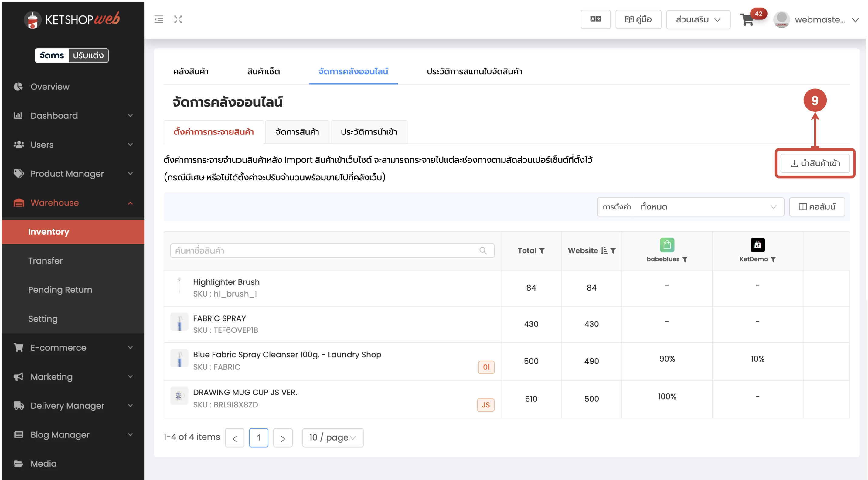Click search magnifier icon in product search
The height and width of the screenshot is (480, 868).
tap(483, 250)
